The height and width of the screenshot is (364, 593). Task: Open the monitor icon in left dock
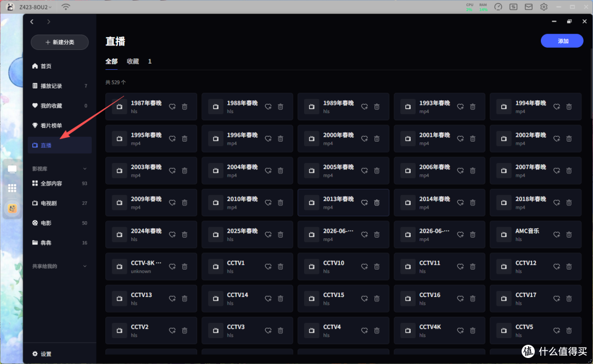[x=12, y=169]
